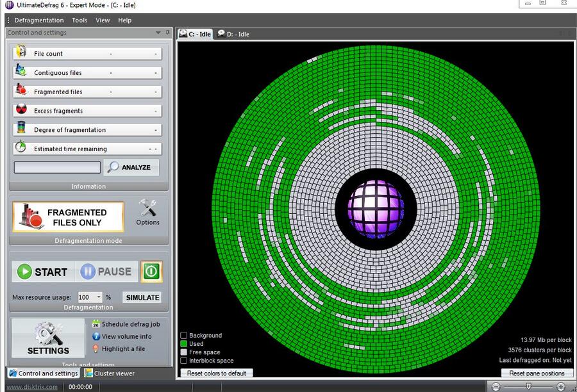Click the drive icon on D: tab
577x392 pixels.
pyautogui.click(x=221, y=34)
